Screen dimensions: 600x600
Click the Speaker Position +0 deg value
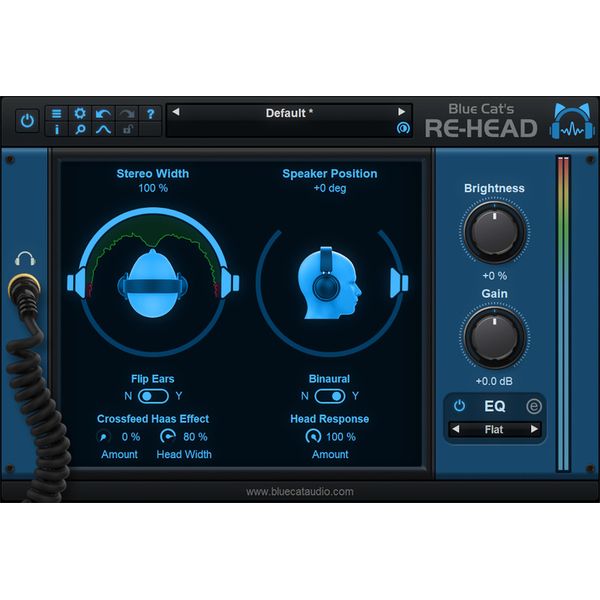click(330, 188)
